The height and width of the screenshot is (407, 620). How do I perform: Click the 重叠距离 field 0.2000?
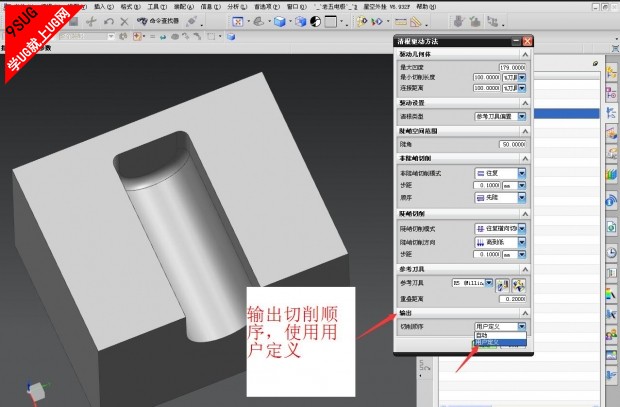pos(512,299)
